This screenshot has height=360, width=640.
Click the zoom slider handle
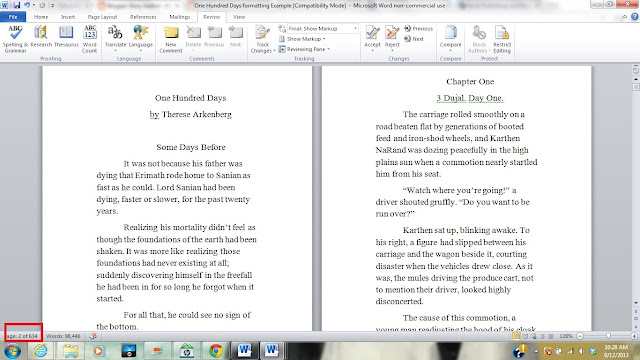coord(608,336)
